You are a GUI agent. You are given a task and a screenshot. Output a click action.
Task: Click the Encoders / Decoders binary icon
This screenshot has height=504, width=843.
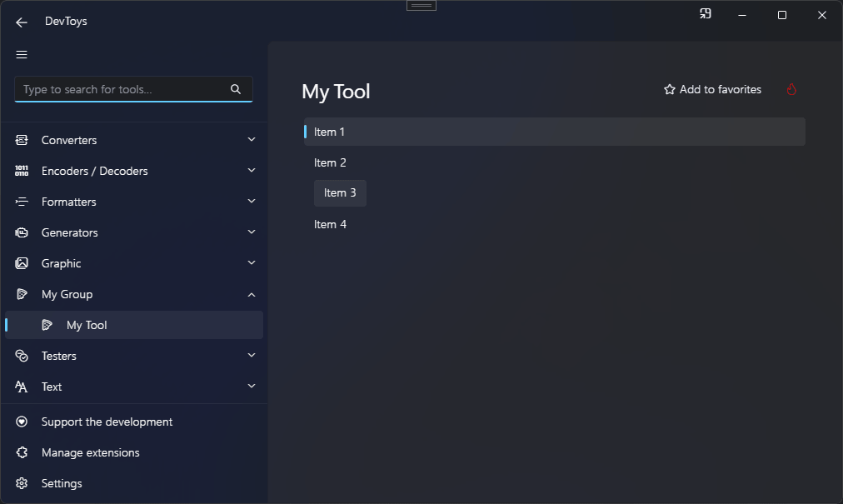[22, 171]
